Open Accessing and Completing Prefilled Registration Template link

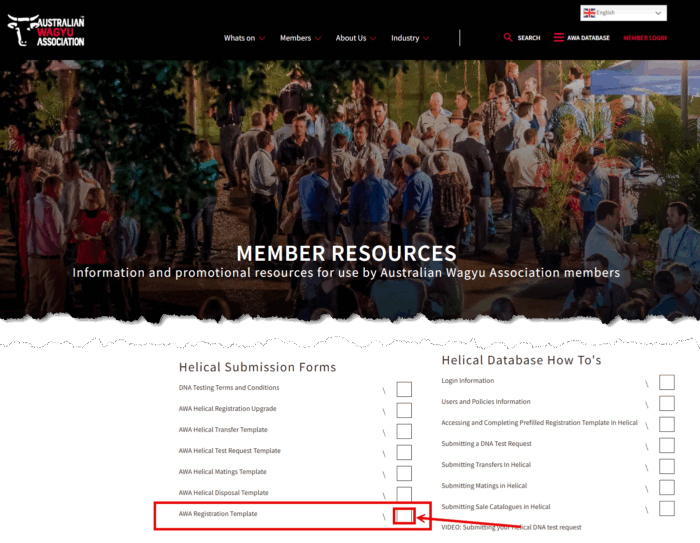click(x=539, y=422)
